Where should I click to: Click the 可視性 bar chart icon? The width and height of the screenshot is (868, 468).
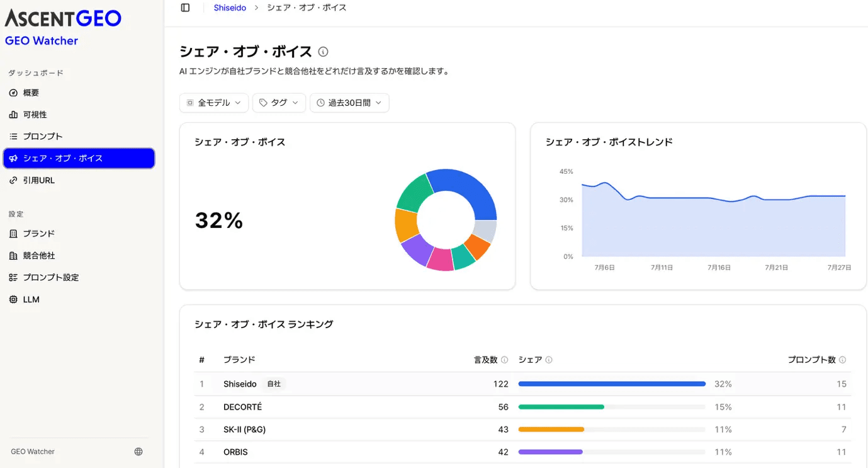tap(13, 115)
